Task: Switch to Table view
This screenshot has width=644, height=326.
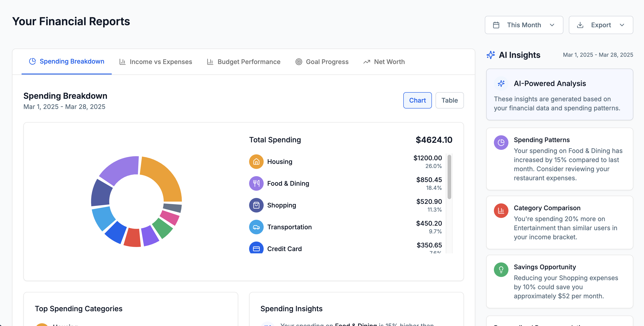Action: pos(449,100)
